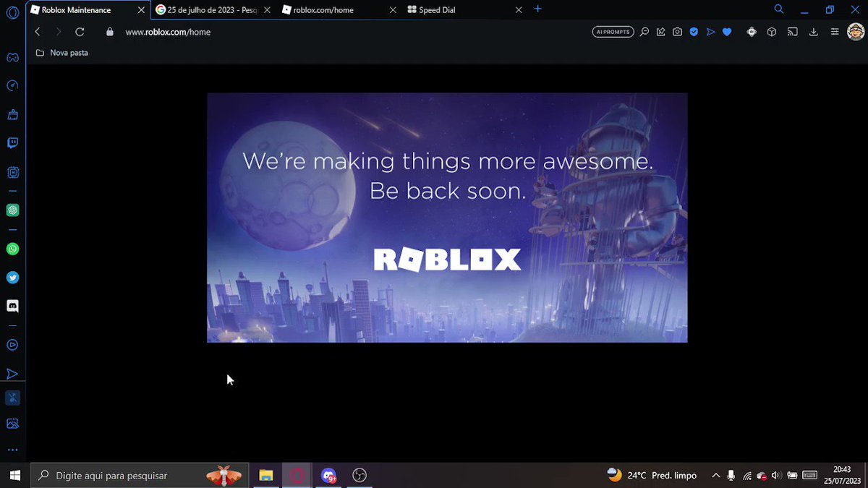Open the Player icon in sidebar

(12, 345)
